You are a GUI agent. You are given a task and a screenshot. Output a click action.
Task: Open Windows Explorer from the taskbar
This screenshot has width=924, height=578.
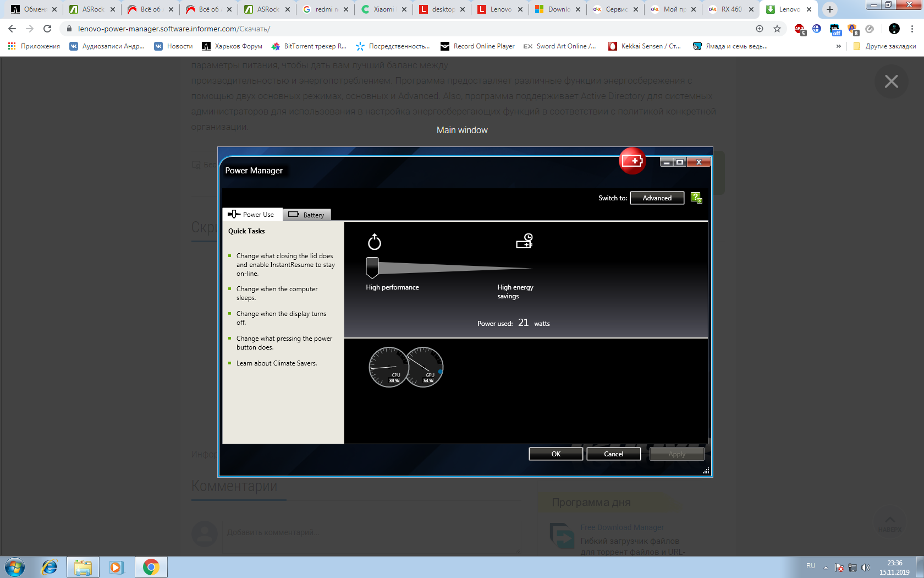pyautogui.click(x=83, y=567)
